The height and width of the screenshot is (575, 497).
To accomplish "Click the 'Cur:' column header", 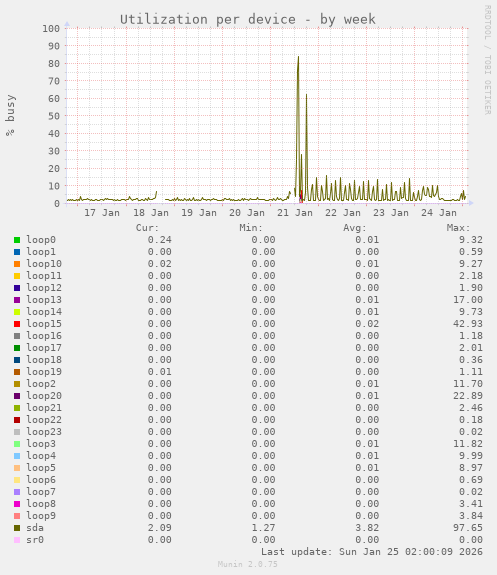I will tap(147, 228).
